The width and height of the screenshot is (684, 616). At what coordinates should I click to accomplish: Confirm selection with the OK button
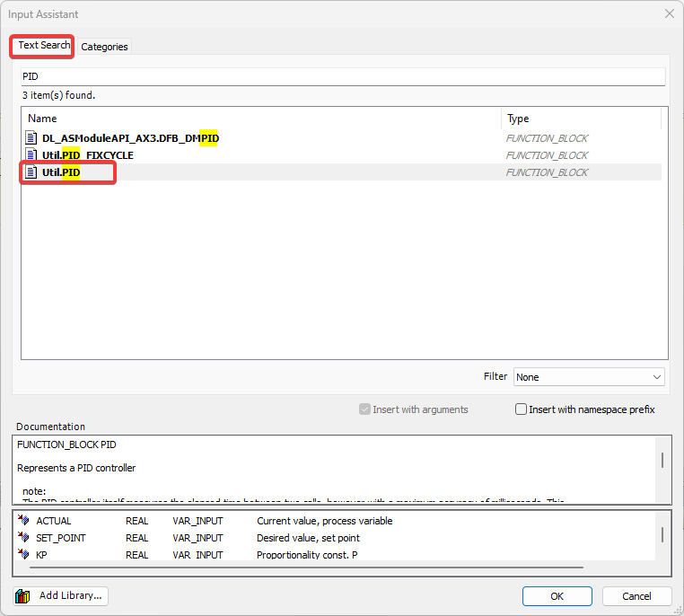(557, 596)
